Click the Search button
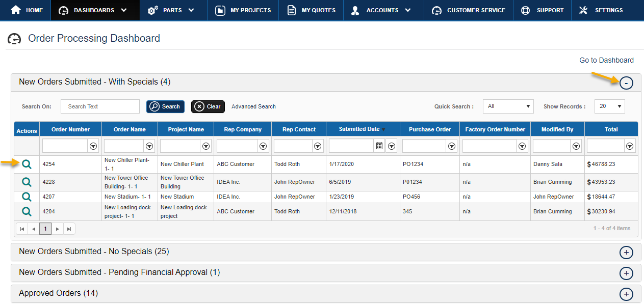644x305 pixels. click(165, 106)
